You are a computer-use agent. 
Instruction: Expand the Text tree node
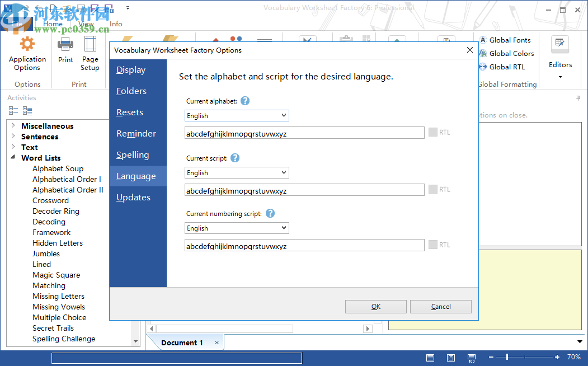pyautogui.click(x=13, y=146)
